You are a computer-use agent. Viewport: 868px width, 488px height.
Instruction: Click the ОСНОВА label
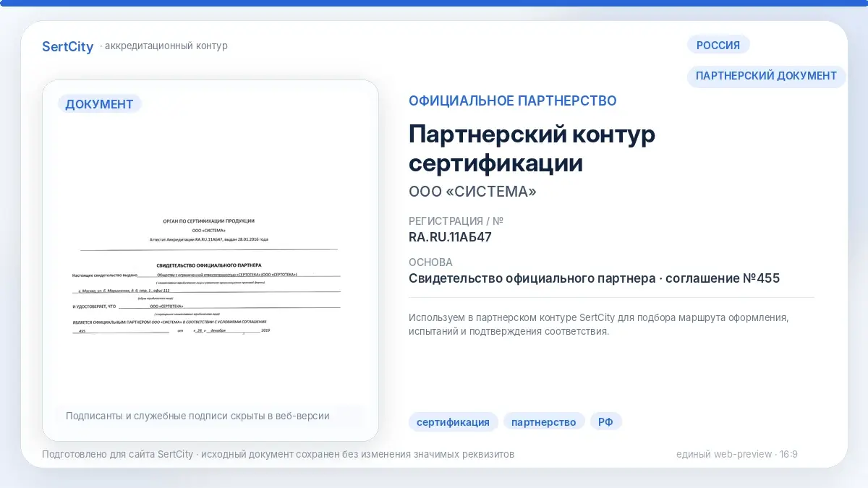(430, 262)
